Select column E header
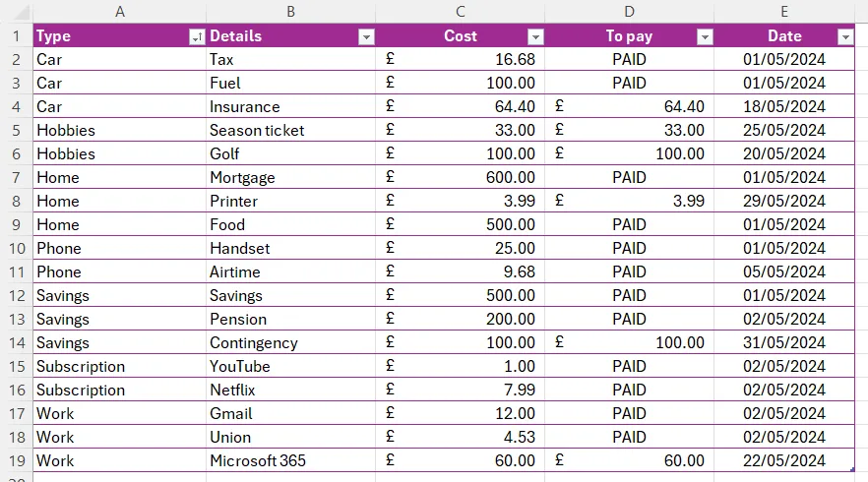This screenshot has width=868, height=482. tap(784, 12)
